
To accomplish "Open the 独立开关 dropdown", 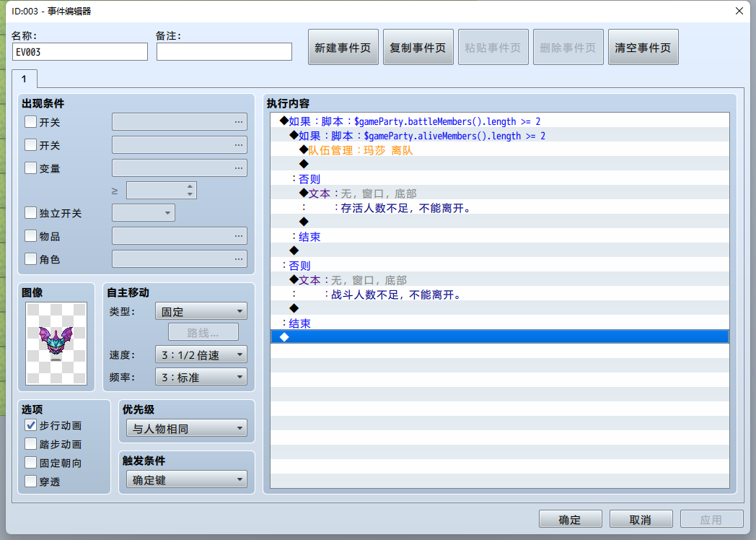I will pos(144,213).
